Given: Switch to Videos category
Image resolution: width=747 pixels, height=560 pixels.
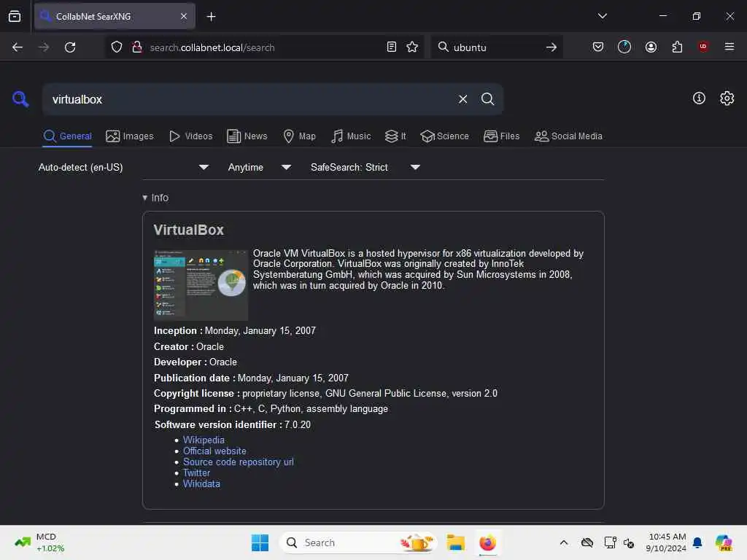Looking at the screenshot, I should [x=190, y=136].
